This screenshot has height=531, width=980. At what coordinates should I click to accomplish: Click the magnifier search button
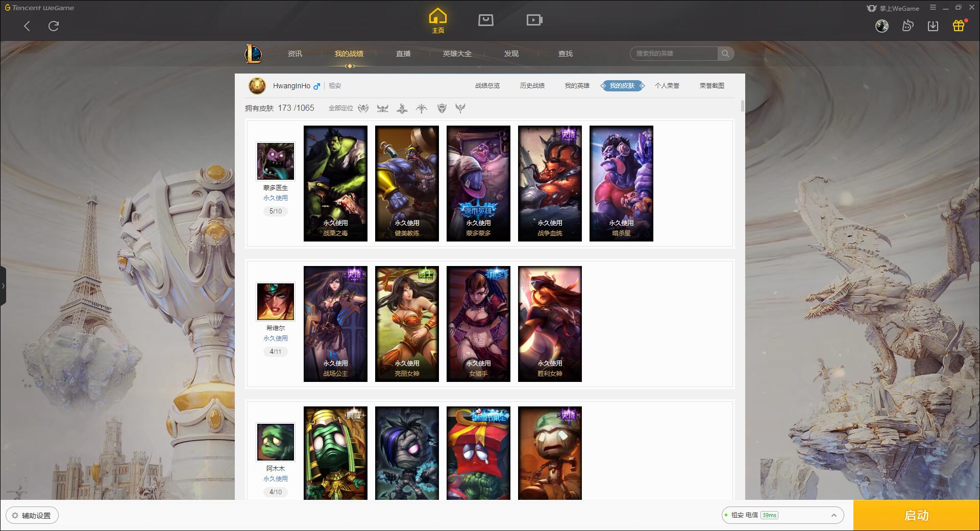[x=725, y=54]
